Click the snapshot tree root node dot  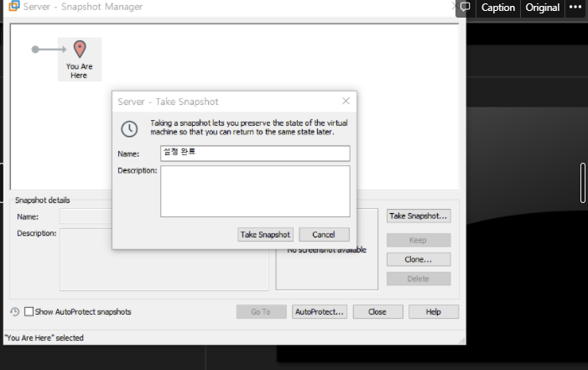coord(35,50)
